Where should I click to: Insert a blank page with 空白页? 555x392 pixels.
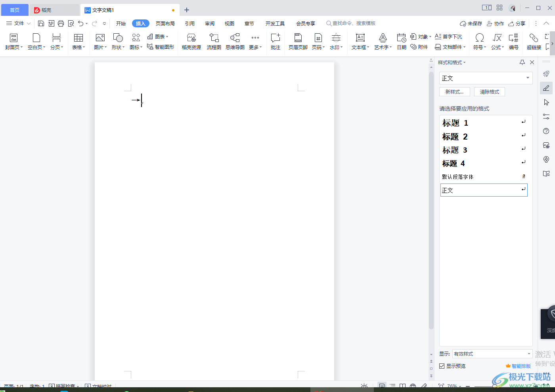[36, 42]
